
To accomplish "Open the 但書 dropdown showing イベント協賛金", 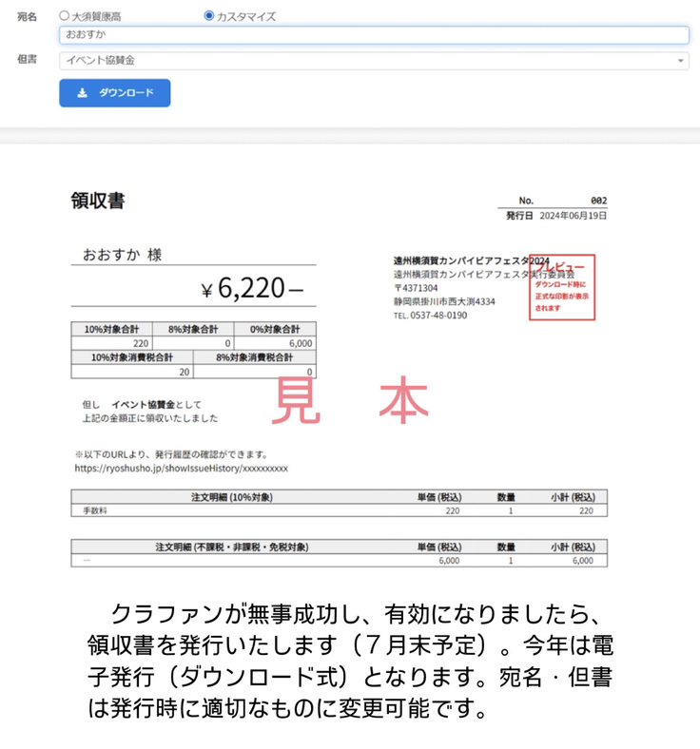I will tap(373, 61).
